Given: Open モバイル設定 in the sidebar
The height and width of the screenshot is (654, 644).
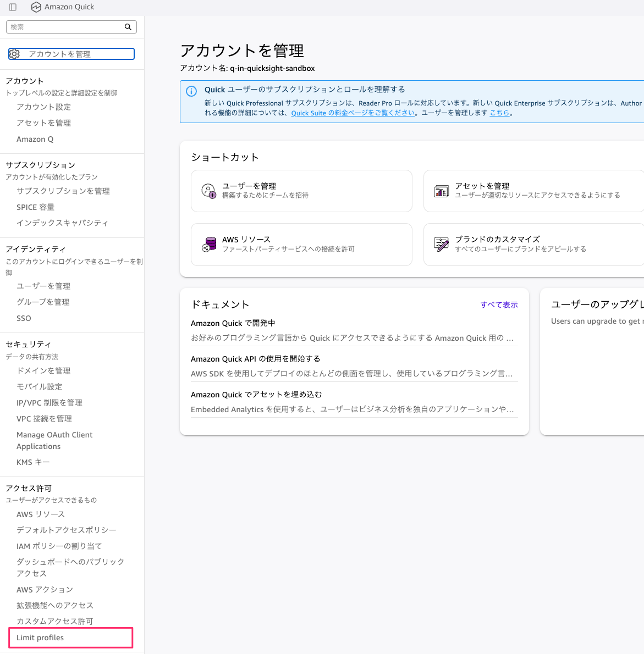Looking at the screenshot, I should pos(39,387).
